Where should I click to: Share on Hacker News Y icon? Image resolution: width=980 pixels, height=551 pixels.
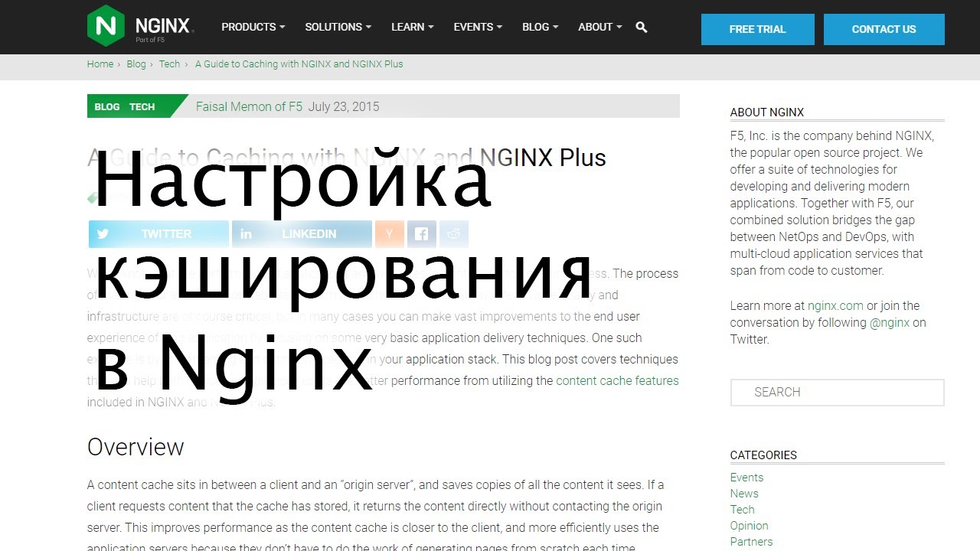pyautogui.click(x=389, y=234)
